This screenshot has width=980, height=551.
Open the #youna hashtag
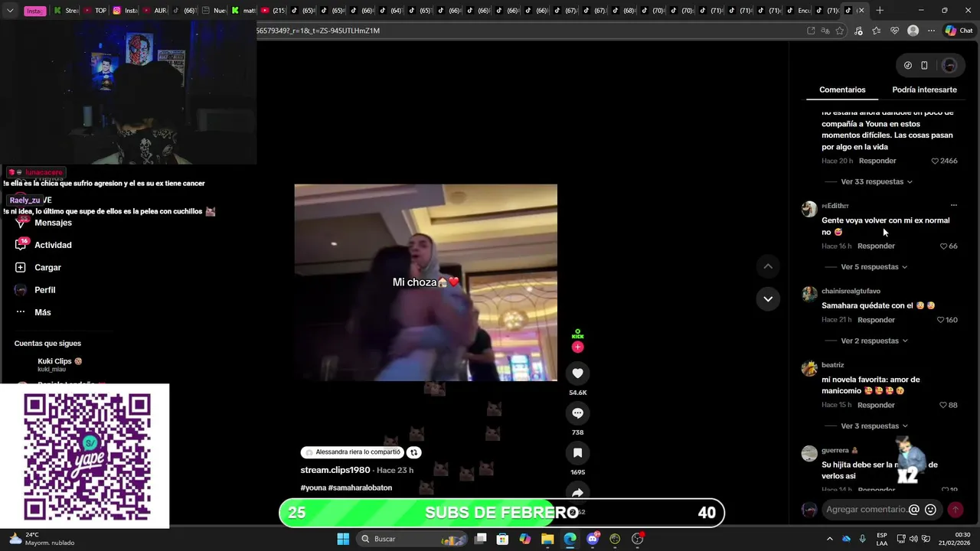point(313,487)
